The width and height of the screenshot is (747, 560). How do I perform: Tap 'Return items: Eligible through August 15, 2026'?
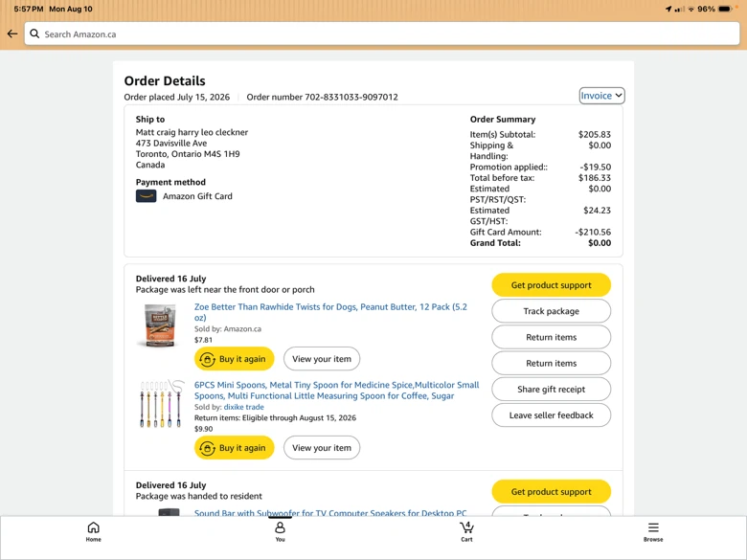tap(275, 417)
